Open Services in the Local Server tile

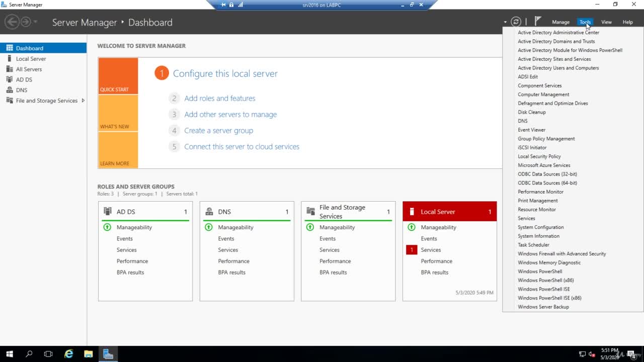click(x=431, y=250)
